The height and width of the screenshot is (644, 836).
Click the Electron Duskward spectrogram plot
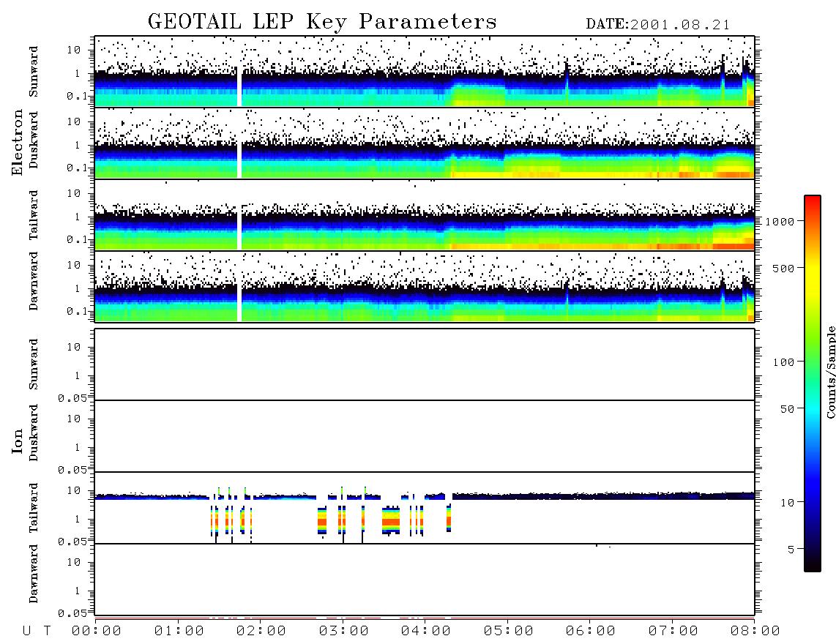click(x=425, y=143)
